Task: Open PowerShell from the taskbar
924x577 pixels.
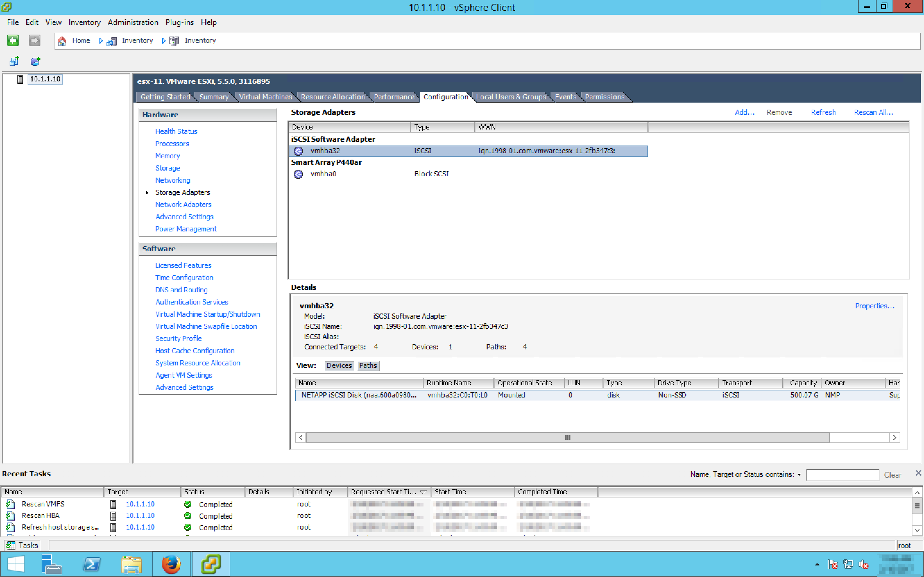Action: (x=92, y=564)
